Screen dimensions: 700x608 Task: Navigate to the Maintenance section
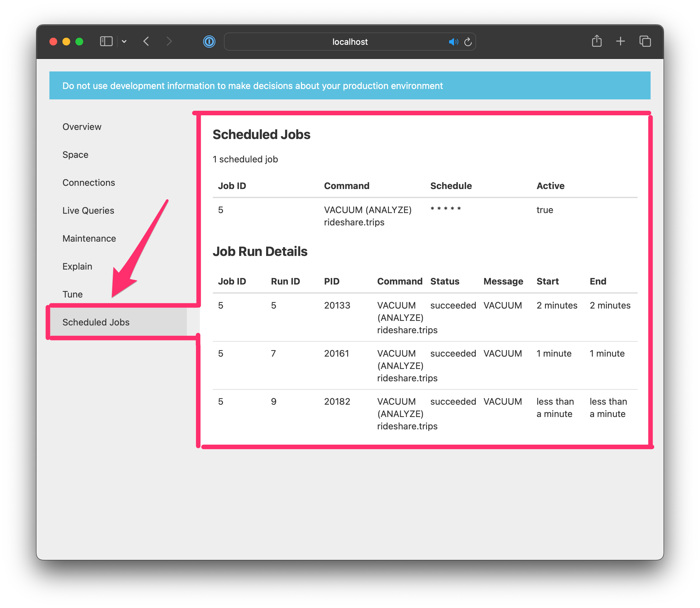click(88, 238)
